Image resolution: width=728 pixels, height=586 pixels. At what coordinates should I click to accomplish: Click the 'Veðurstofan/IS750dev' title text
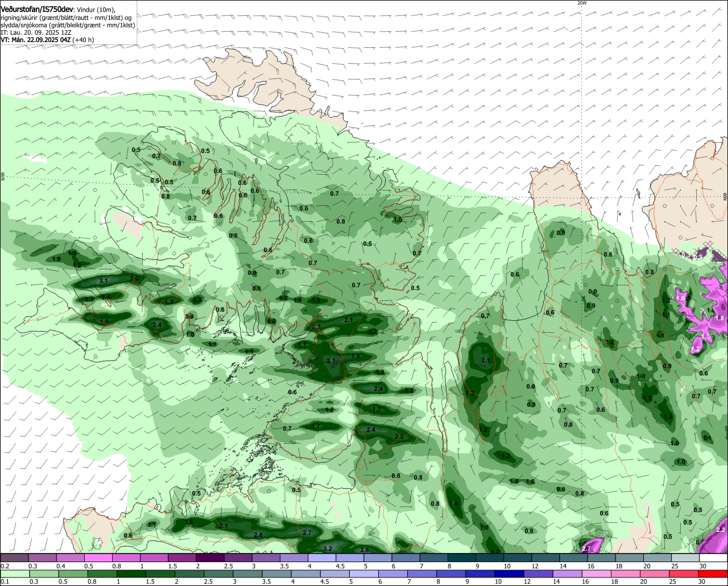click(37, 9)
